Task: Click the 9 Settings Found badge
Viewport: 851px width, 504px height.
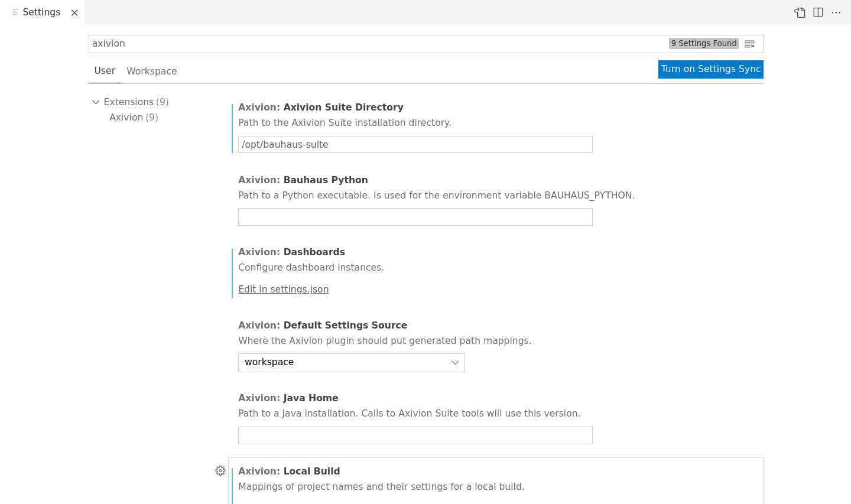Action: pyautogui.click(x=704, y=43)
